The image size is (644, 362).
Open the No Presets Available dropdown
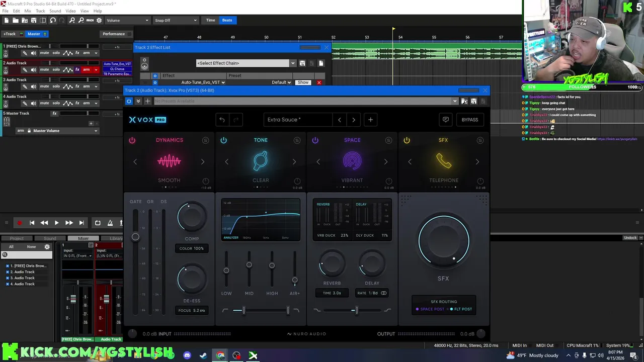tap(305, 101)
